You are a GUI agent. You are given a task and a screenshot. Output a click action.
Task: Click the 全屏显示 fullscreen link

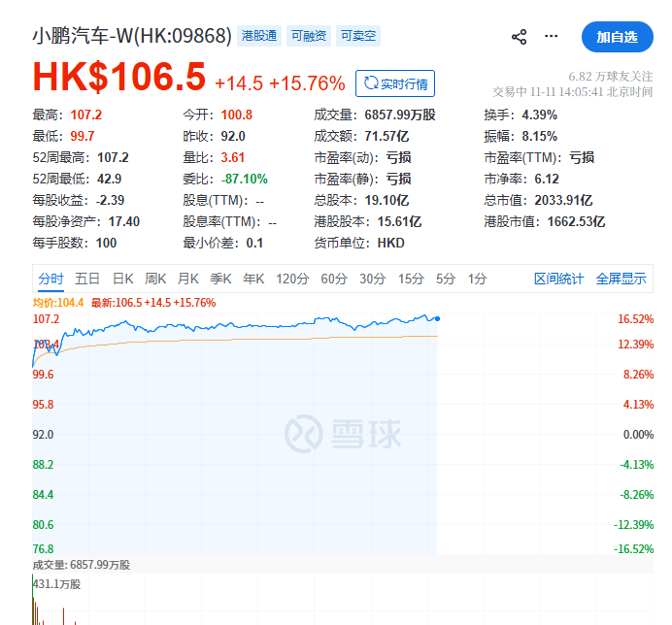tap(621, 279)
